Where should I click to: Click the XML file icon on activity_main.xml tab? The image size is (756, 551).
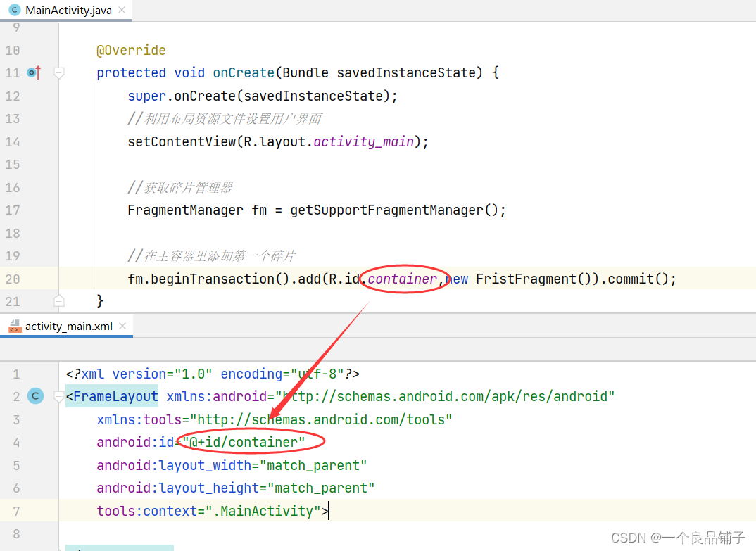pyautogui.click(x=15, y=327)
